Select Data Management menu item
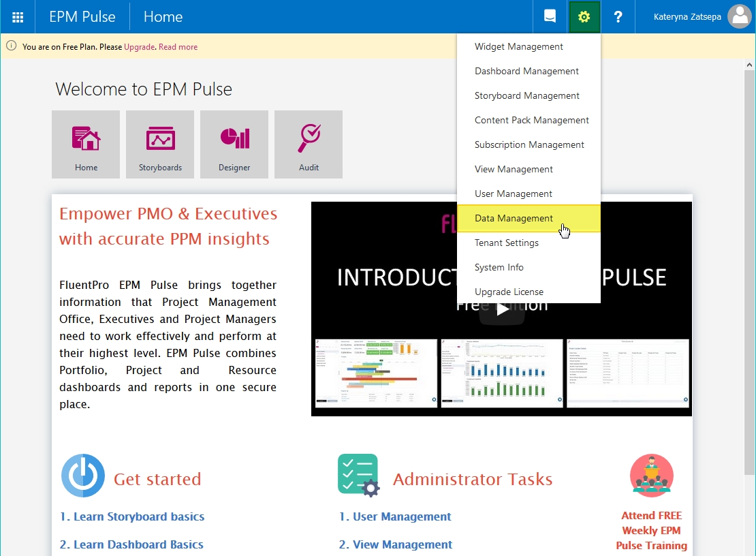Viewport: 756px width, 556px height. [x=529, y=219]
